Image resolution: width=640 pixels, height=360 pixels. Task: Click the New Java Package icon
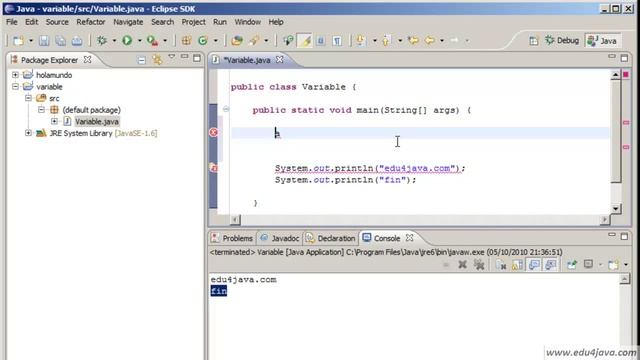point(187,40)
